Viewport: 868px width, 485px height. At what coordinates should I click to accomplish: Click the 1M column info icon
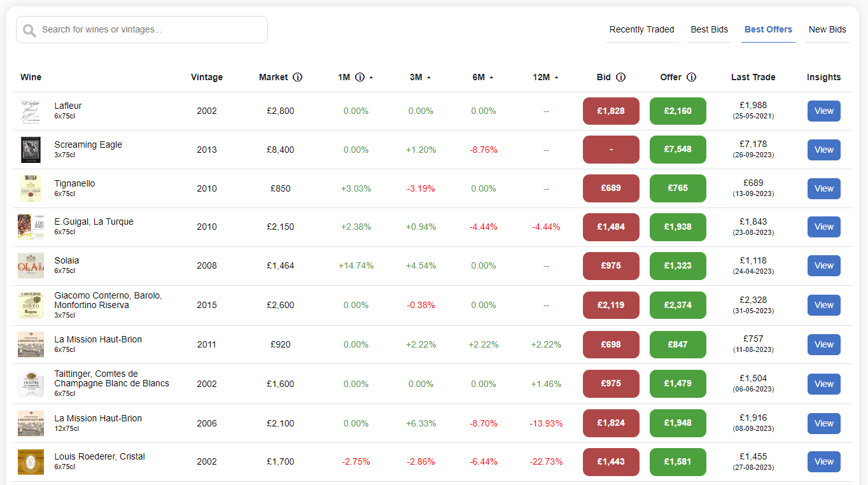click(360, 77)
